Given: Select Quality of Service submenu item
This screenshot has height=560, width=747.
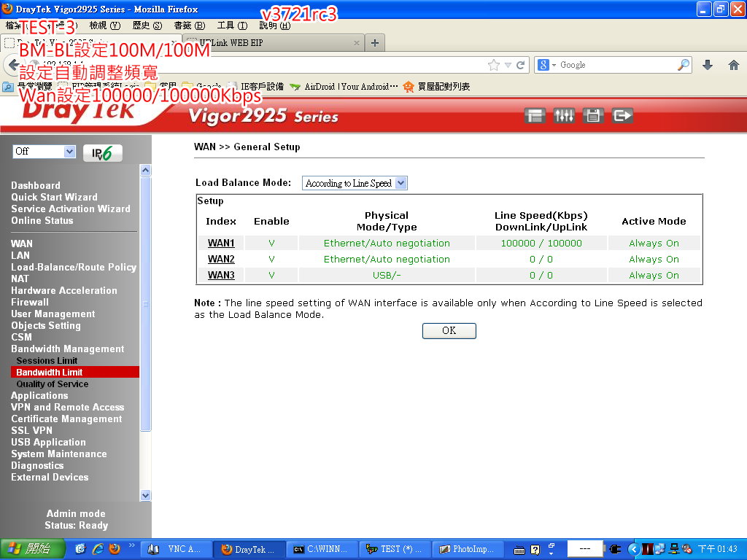Looking at the screenshot, I should [53, 384].
